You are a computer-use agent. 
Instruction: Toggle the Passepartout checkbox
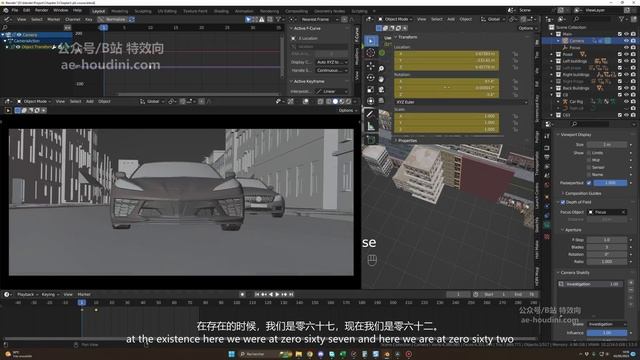[x=589, y=183]
